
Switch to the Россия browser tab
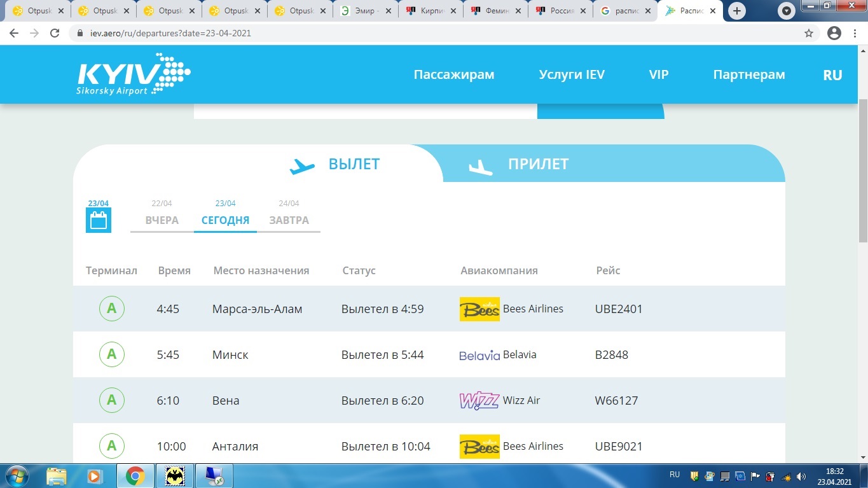click(561, 11)
